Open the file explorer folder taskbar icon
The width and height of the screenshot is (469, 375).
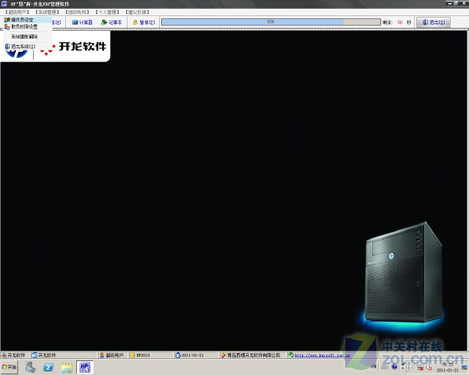coord(67,367)
